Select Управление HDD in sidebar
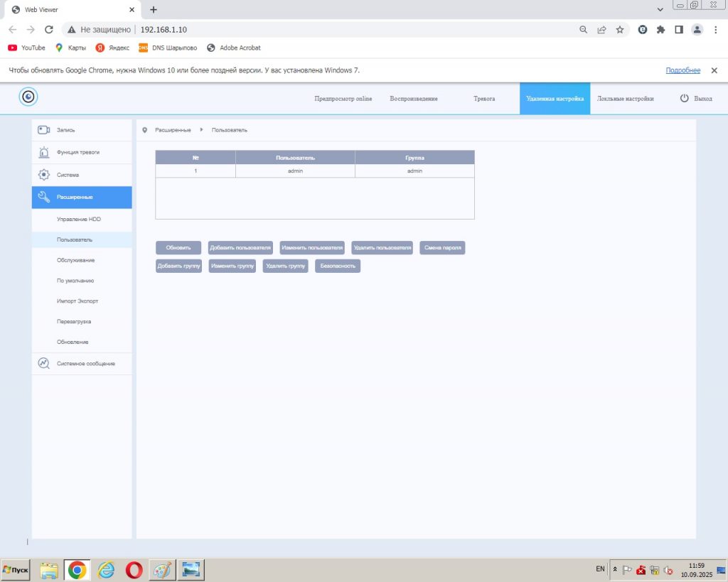Screen dimensions: 728x582 point(79,219)
